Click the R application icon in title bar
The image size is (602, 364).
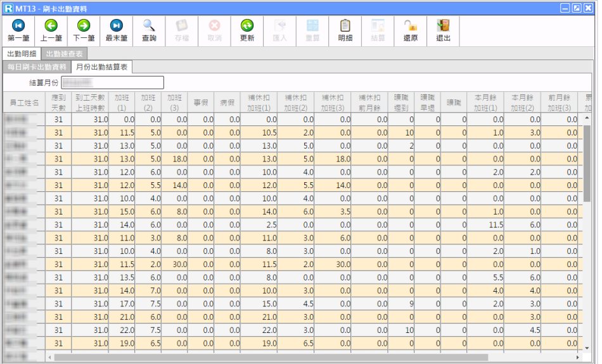pyautogui.click(x=8, y=8)
